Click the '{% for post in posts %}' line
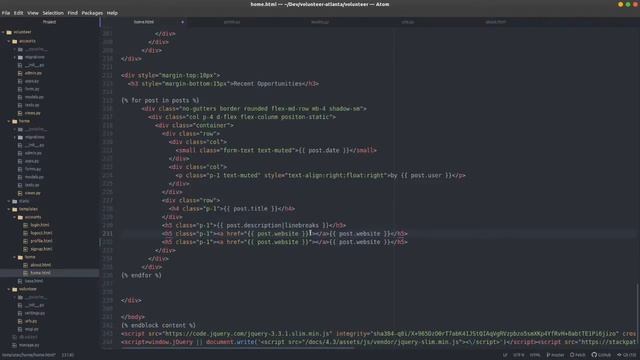Image resolution: width=640 pixels, height=360 pixels. 160,100
